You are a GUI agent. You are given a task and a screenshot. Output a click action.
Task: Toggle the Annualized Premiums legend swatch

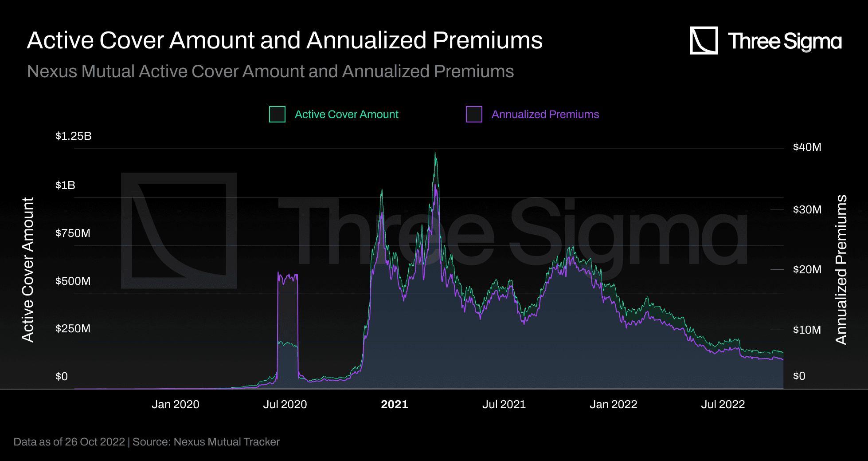pyautogui.click(x=474, y=114)
